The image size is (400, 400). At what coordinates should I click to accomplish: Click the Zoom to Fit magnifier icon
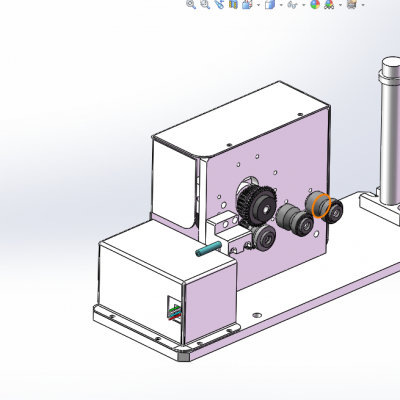[191, 4]
